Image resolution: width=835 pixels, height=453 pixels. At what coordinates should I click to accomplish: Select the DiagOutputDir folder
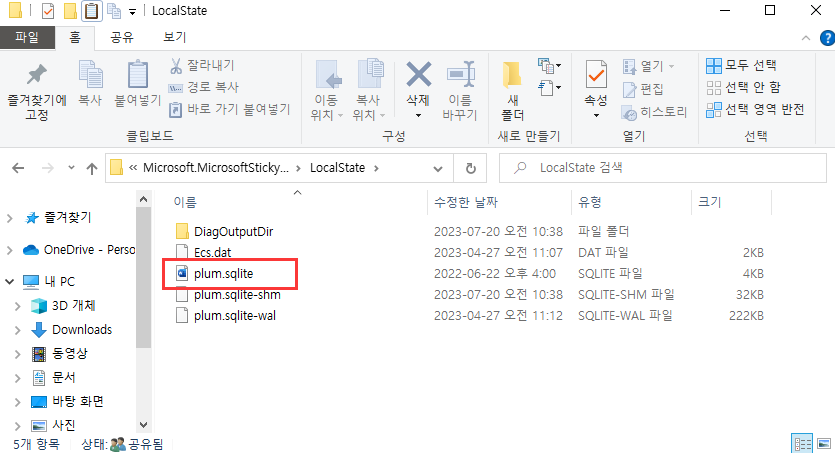pyautogui.click(x=233, y=232)
